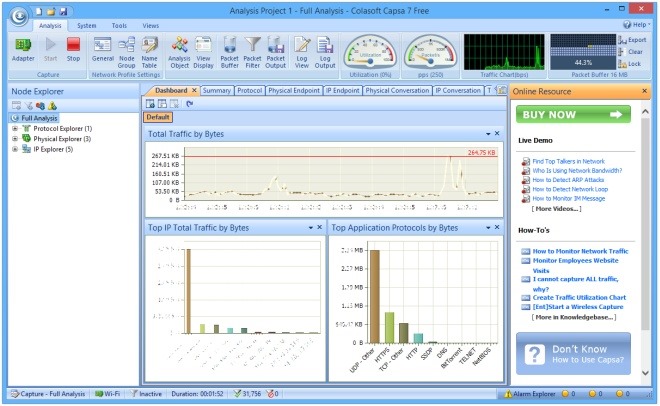
Task: Click the open folder icon in title bar
Action: [51, 11]
